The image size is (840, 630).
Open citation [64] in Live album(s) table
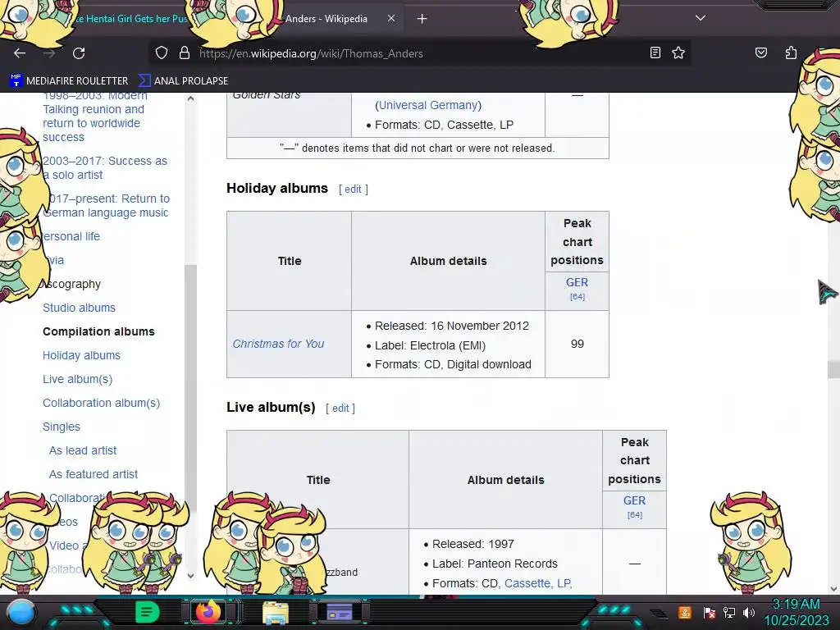tap(634, 515)
